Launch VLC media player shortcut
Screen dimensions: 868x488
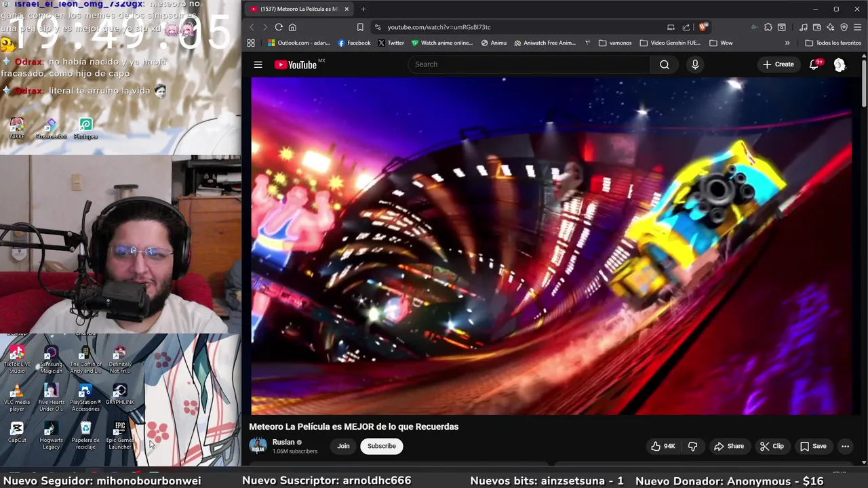point(17,398)
